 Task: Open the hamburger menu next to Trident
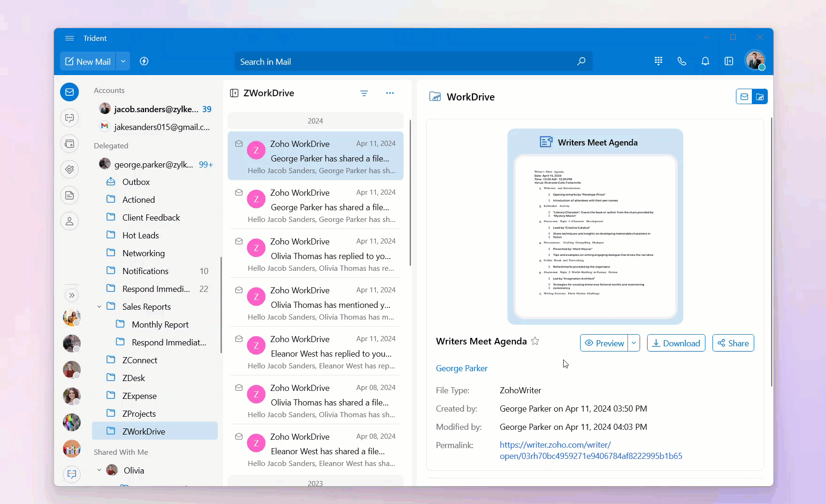tap(69, 38)
